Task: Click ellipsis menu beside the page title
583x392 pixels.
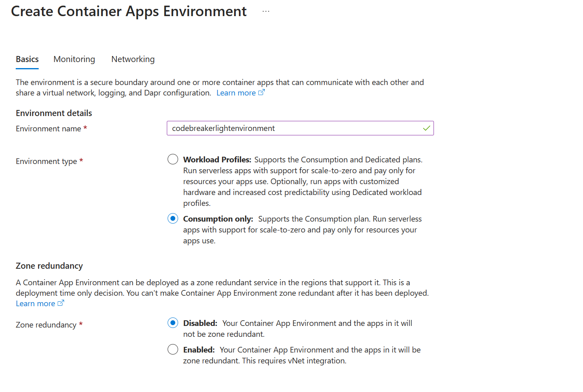Action: coord(266,11)
